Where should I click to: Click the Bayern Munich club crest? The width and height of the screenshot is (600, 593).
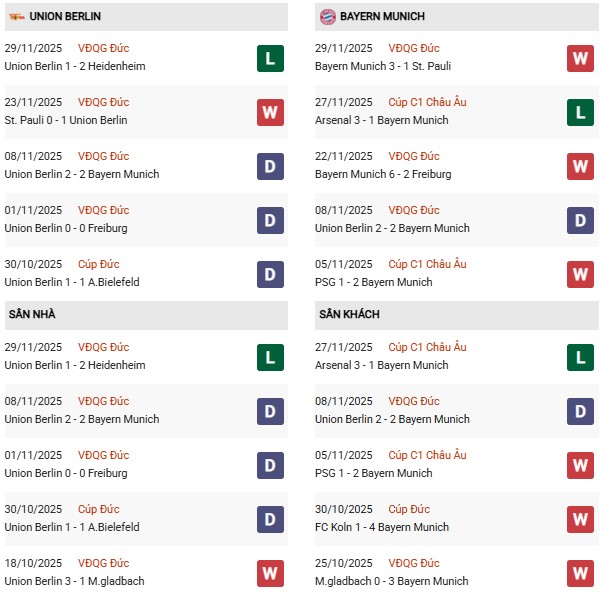(327, 17)
